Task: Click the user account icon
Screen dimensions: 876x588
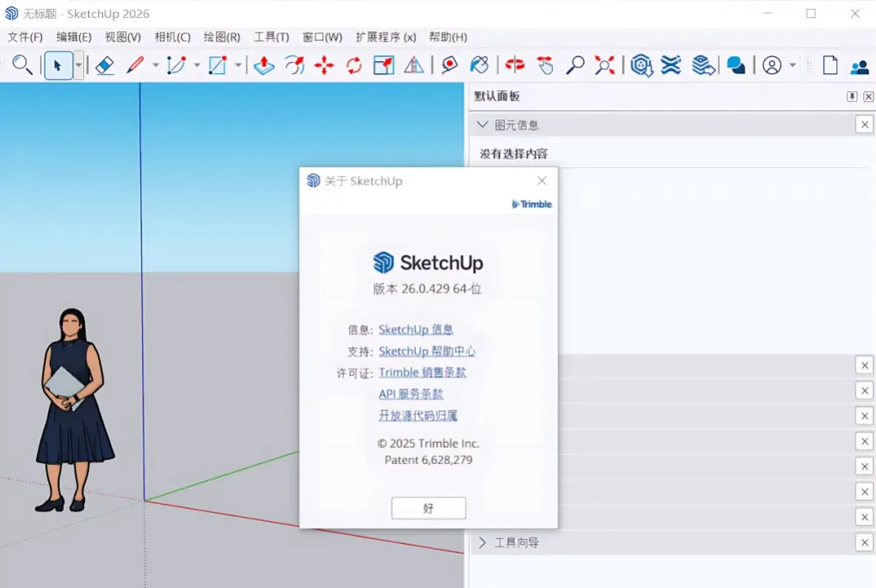Action: tap(772, 65)
